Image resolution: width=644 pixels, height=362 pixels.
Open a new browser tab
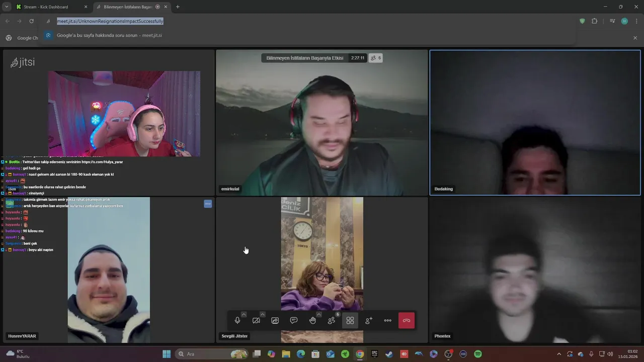click(x=178, y=7)
